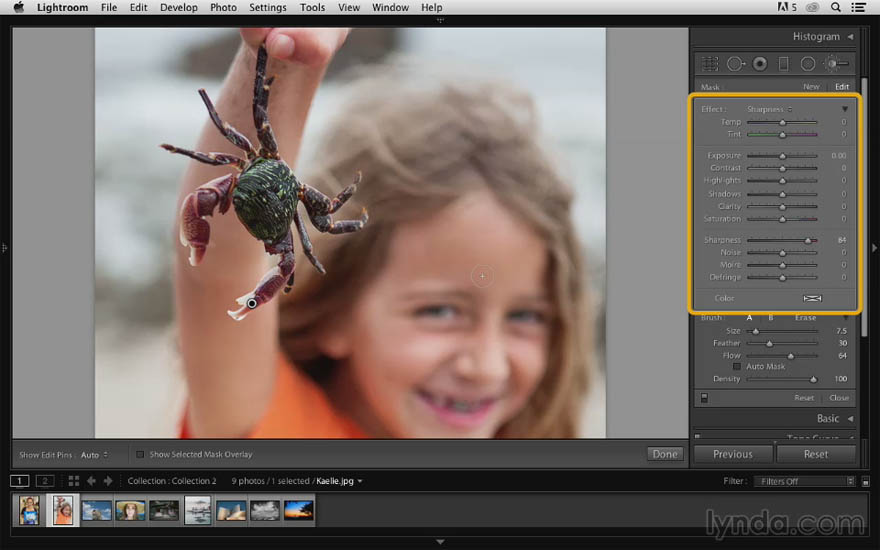
Task: Open the Color swatch picker
Action: point(812,298)
